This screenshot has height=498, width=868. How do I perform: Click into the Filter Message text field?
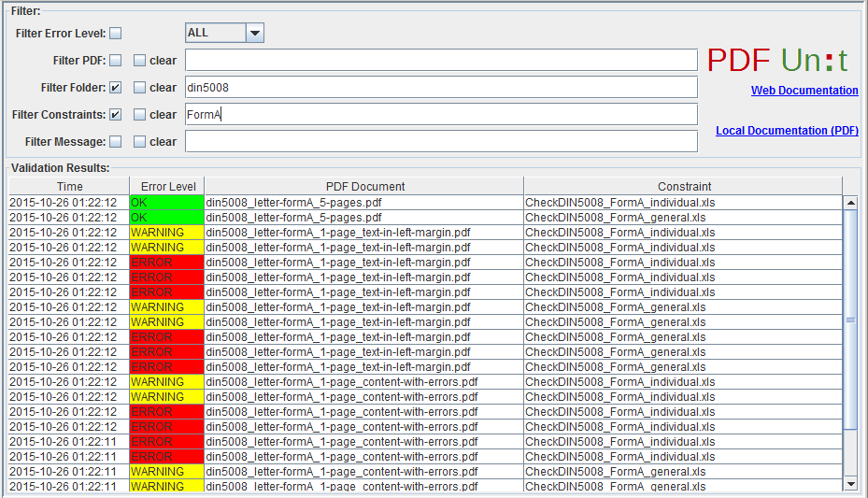(x=441, y=142)
